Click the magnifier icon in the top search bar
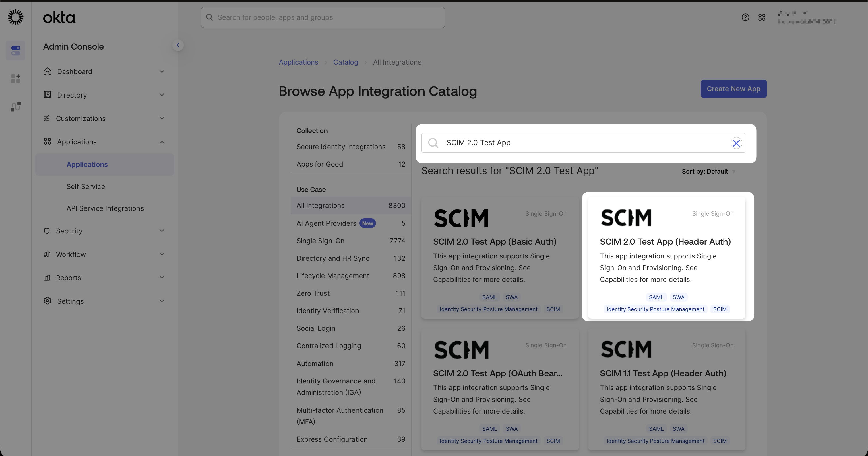The width and height of the screenshot is (868, 456). 210,17
